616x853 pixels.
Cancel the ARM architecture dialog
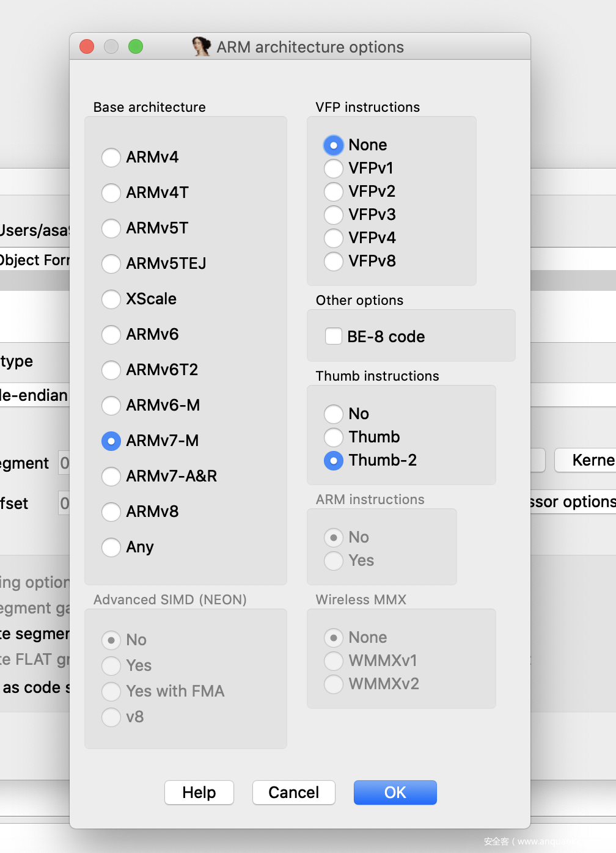(x=294, y=793)
